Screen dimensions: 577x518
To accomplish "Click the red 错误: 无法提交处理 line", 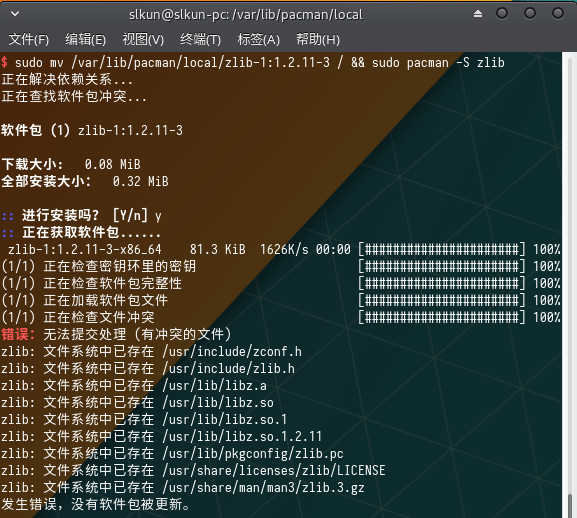I will 116,334.
